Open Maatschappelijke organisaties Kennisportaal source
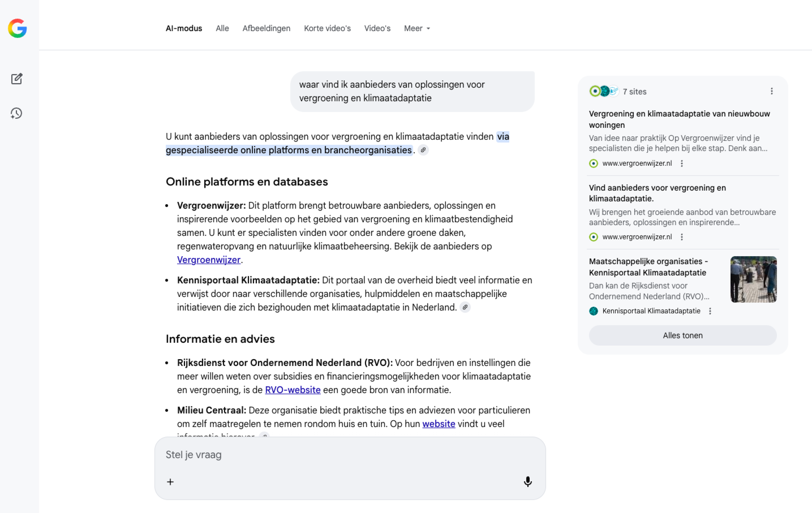Image resolution: width=812 pixels, height=513 pixels. click(x=649, y=267)
